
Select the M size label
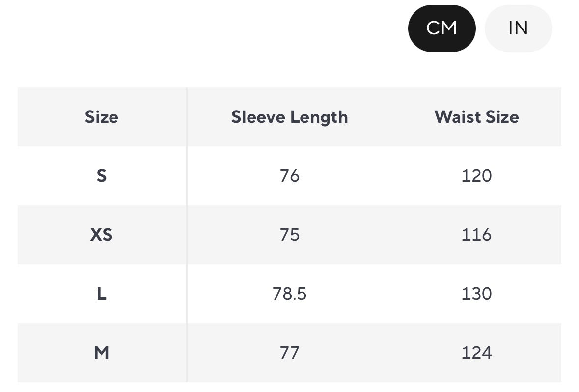pyautogui.click(x=101, y=353)
